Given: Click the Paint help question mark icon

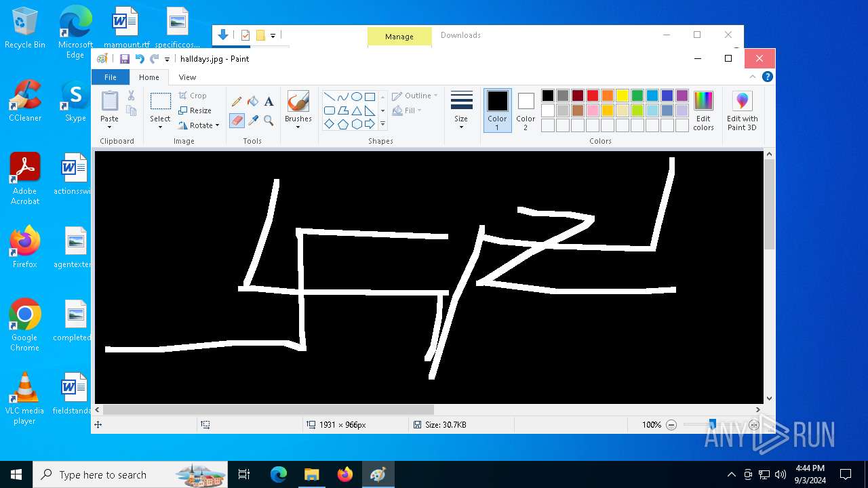Looking at the screenshot, I should (x=767, y=77).
